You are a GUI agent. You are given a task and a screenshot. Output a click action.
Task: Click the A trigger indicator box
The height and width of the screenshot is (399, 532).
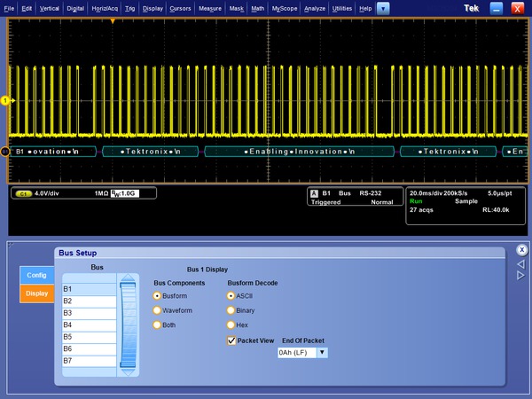[313, 192]
